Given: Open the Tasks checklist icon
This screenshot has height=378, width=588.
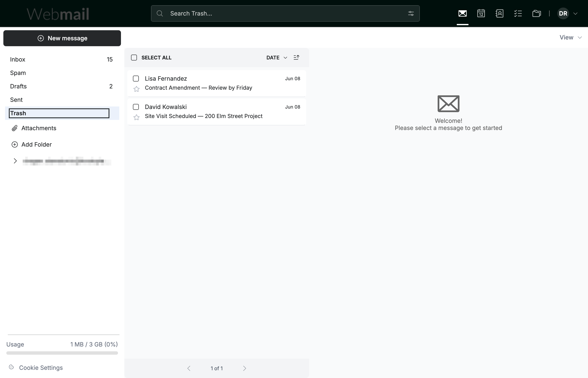Looking at the screenshot, I should coord(518,13).
